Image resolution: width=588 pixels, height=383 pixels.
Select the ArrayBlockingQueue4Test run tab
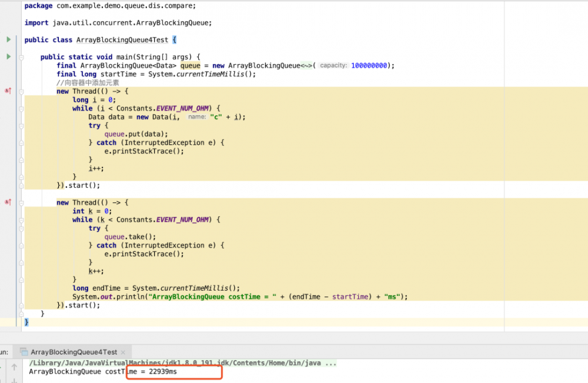click(73, 352)
